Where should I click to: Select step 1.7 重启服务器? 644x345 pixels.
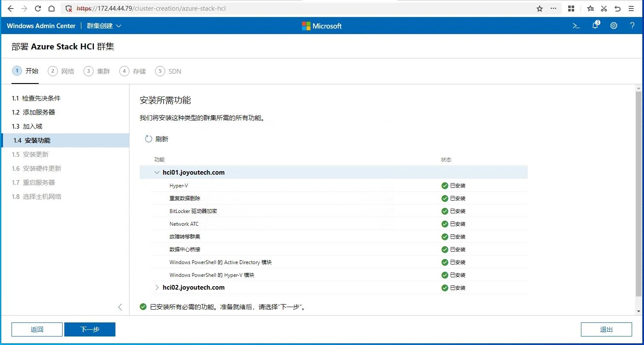[65, 183]
